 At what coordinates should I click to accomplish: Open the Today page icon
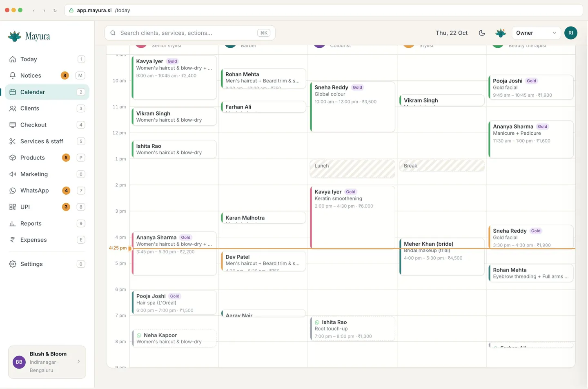pyautogui.click(x=13, y=59)
